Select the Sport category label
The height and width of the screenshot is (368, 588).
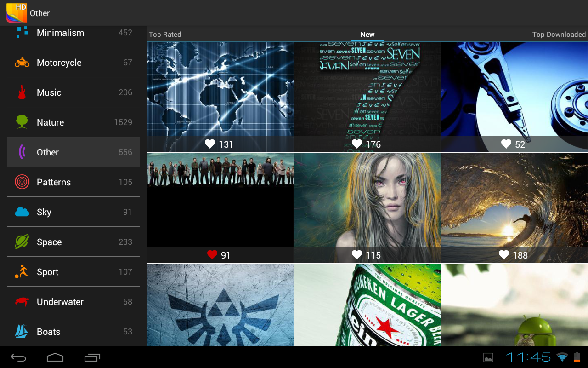[47, 272]
